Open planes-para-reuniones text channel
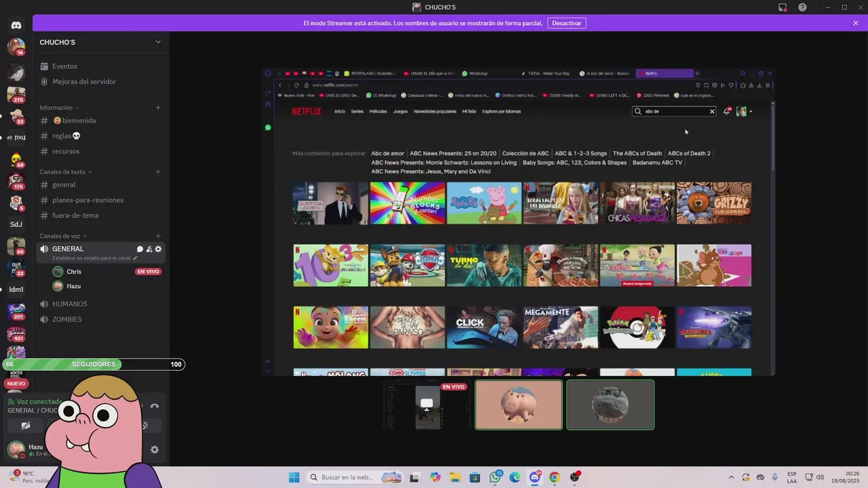 [x=102, y=200]
